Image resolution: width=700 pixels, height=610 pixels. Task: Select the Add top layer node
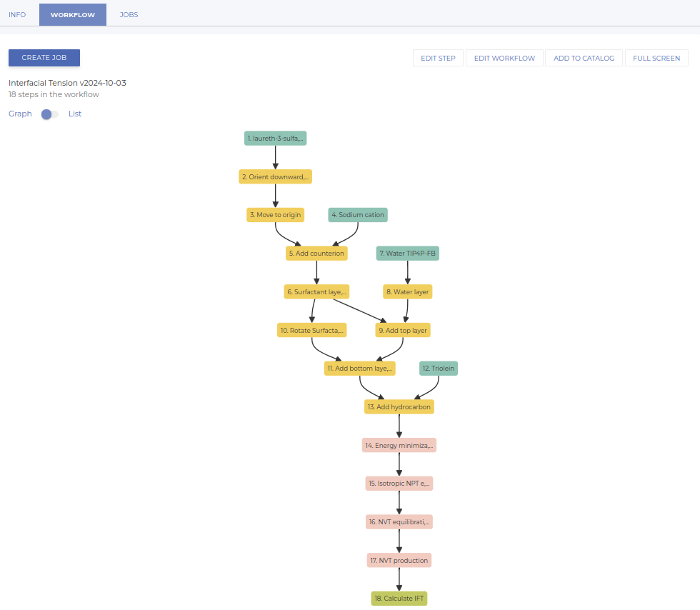coord(404,330)
